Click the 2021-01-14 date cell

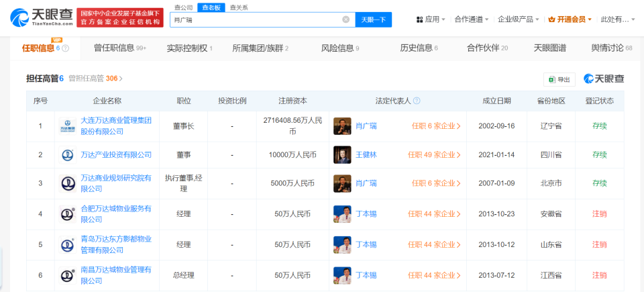[496, 155]
